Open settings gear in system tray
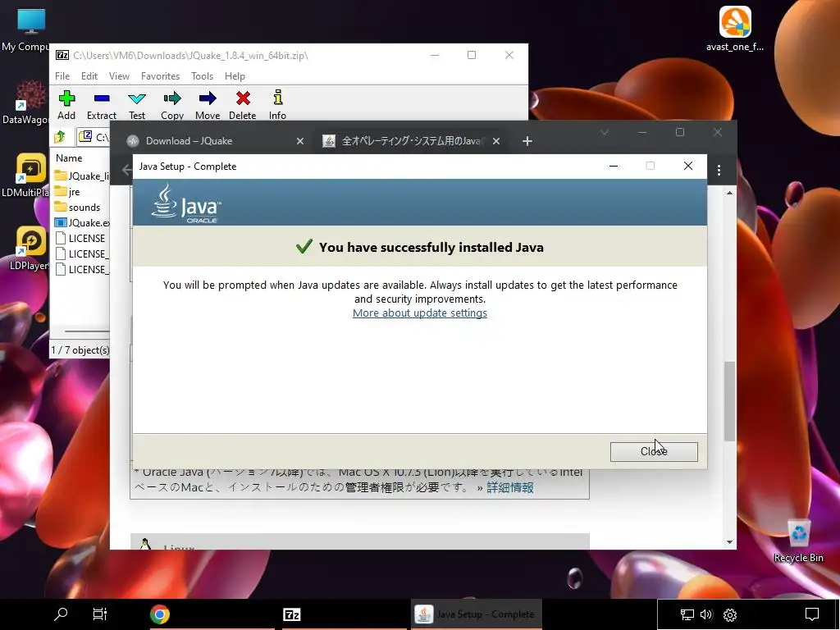 click(729, 614)
